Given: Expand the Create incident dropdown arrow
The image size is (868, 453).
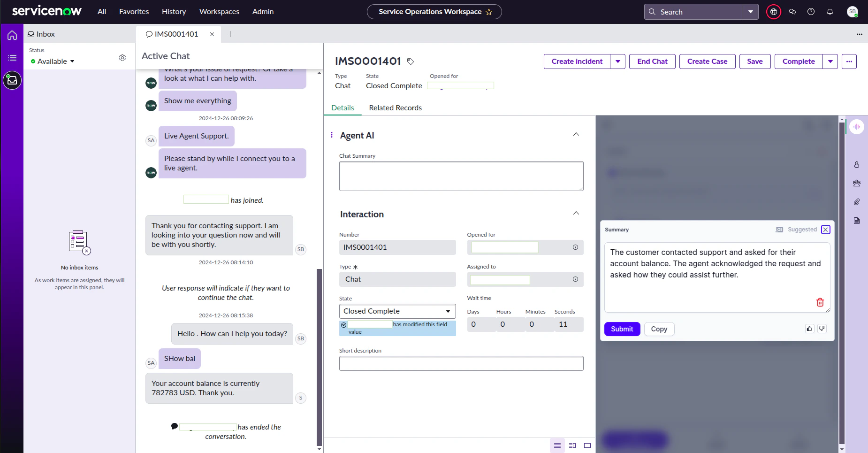Looking at the screenshot, I should click(x=618, y=61).
